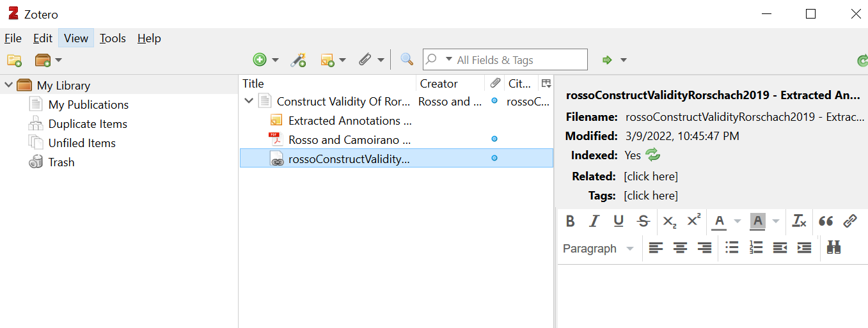Click the Clear Formatting icon
868x328 pixels.
(800, 221)
